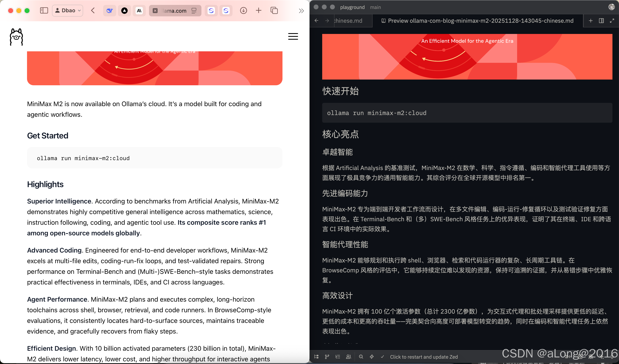Open the Git branch panel in Zed

click(327, 357)
